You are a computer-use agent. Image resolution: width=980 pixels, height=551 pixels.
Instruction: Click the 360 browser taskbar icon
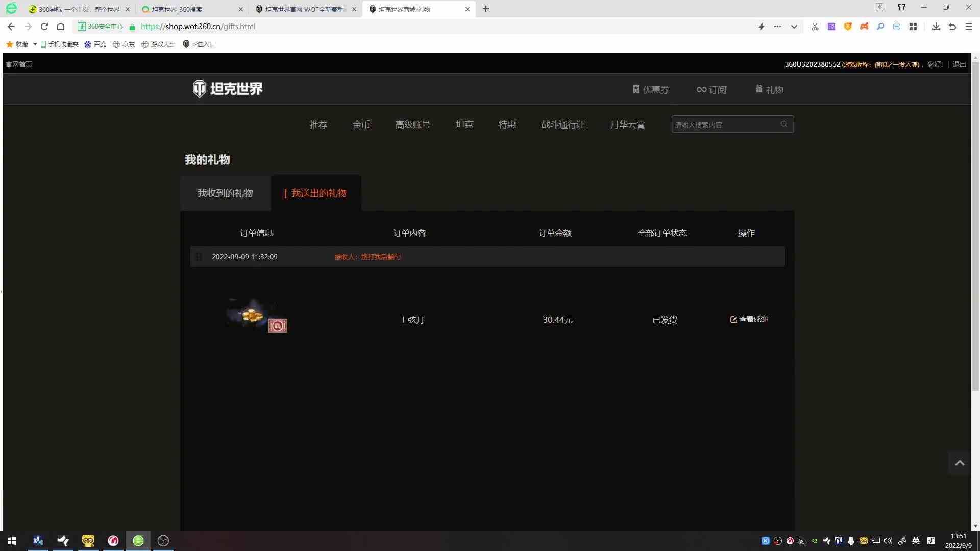tap(138, 541)
